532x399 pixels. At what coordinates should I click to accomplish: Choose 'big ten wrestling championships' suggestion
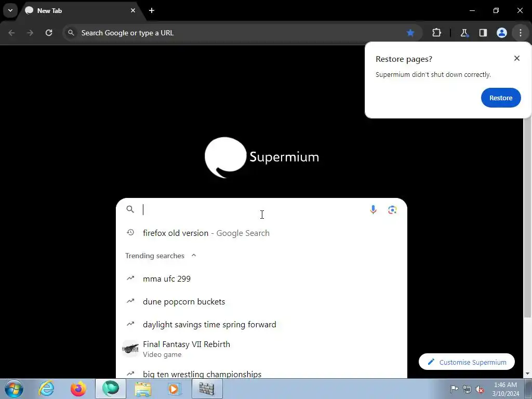tap(261, 372)
